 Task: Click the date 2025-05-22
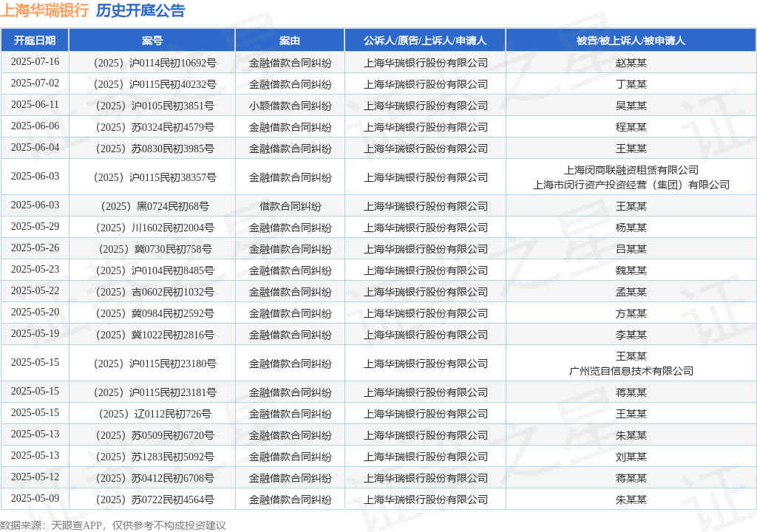(35, 290)
